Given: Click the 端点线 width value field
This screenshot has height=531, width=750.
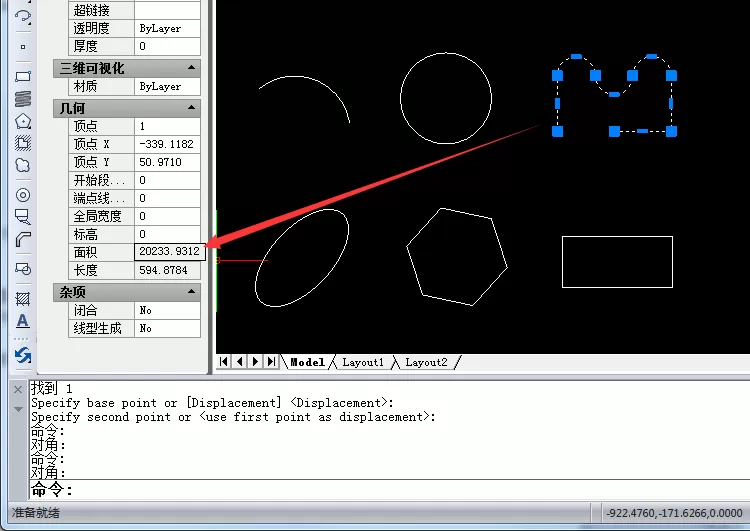Looking at the screenshot, I should click(167, 198).
